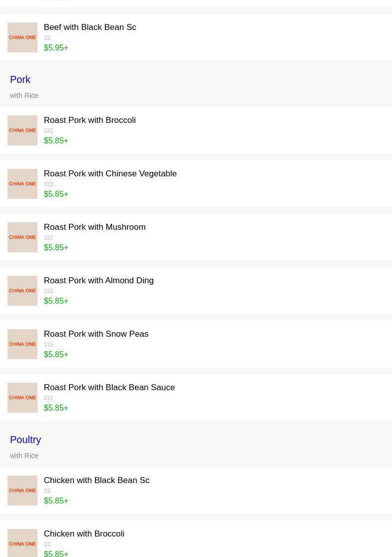
Task: Click the thumbnail next to Roast Pork with Almond Ding
Action: point(22,291)
